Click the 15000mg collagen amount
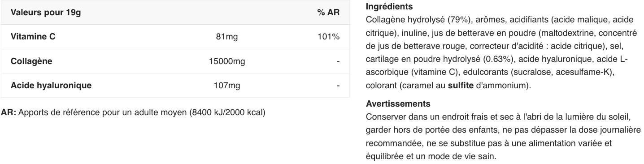Screen dimensions: 644x164 tap(227, 61)
